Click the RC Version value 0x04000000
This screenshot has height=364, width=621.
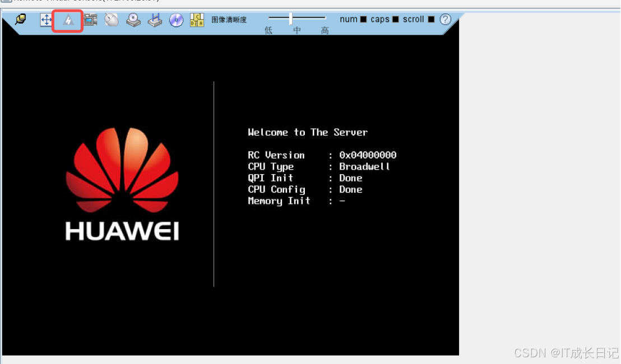(x=368, y=155)
